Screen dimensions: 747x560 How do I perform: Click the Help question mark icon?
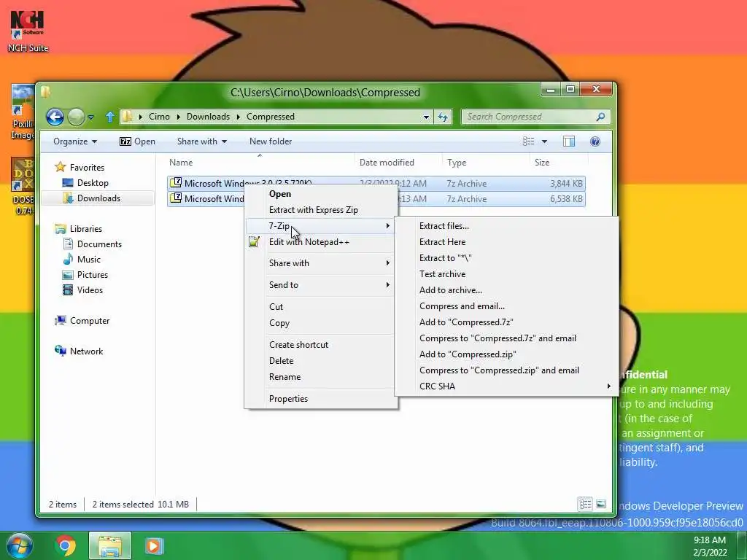click(x=595, y=141)
